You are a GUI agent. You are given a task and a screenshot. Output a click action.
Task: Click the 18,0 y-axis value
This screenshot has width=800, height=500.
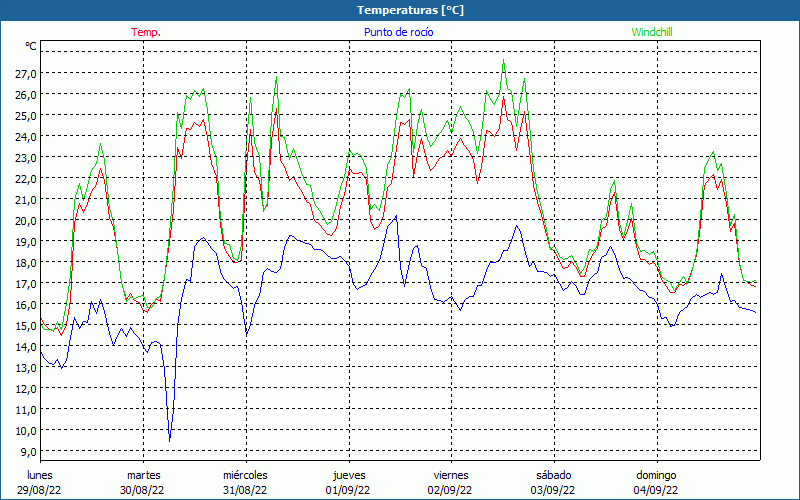[x=26, y=262]
